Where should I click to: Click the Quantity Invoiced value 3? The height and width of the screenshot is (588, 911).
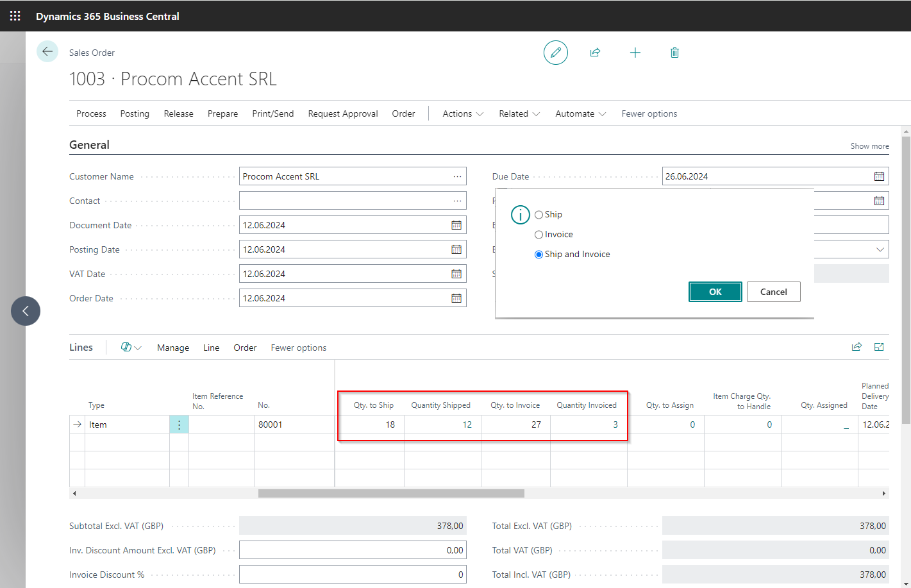pyautogui.click(x=615, y=424)
